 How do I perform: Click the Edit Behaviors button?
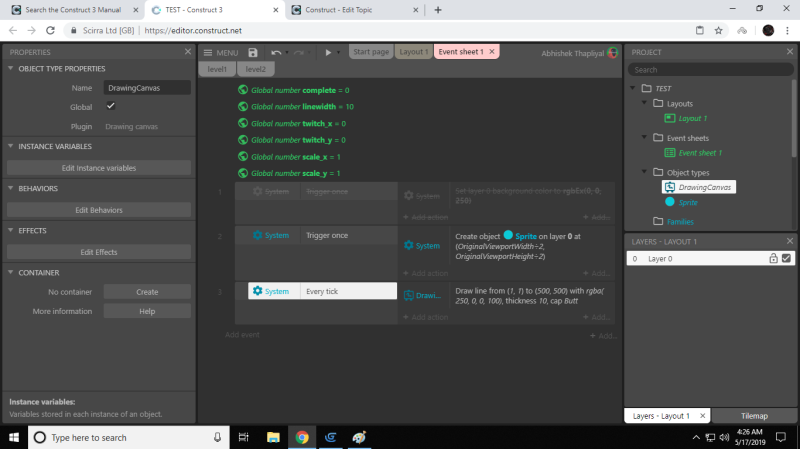(x=99, y=210)
